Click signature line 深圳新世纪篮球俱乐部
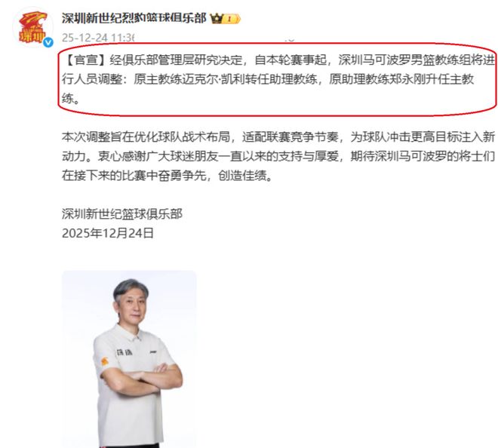The height and width of the screenshot is (448, 498). point(122,213)
